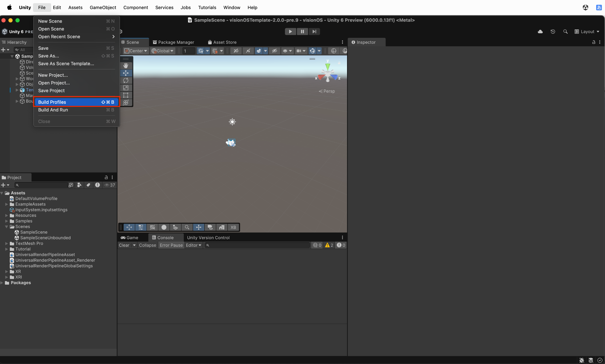Click the Console error count filter
The height and width of the screenshot is (364, 605).
(341, 245)
